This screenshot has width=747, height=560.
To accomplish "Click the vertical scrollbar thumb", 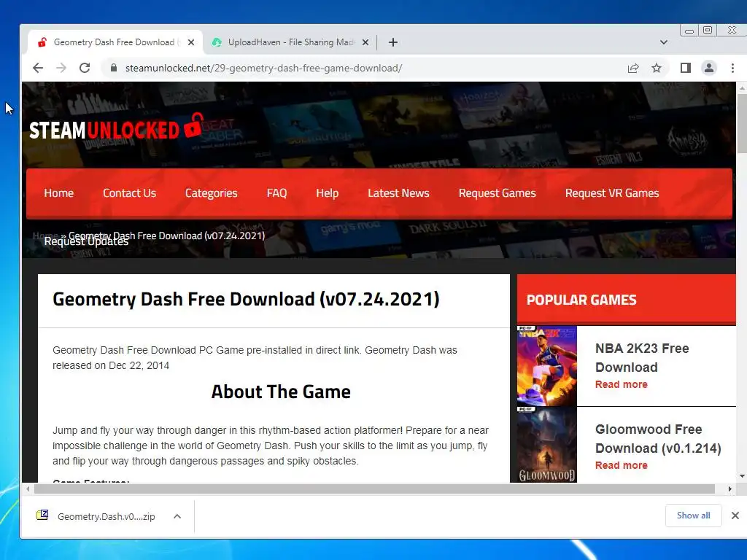I will point(742,122).
